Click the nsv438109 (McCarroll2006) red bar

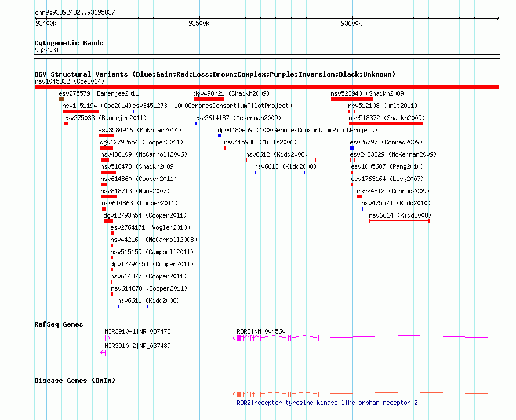(x=105, y=160)
